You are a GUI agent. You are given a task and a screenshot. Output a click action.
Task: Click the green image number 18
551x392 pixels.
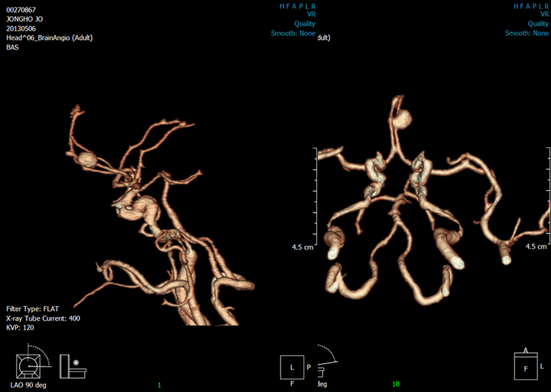(396, 385)
